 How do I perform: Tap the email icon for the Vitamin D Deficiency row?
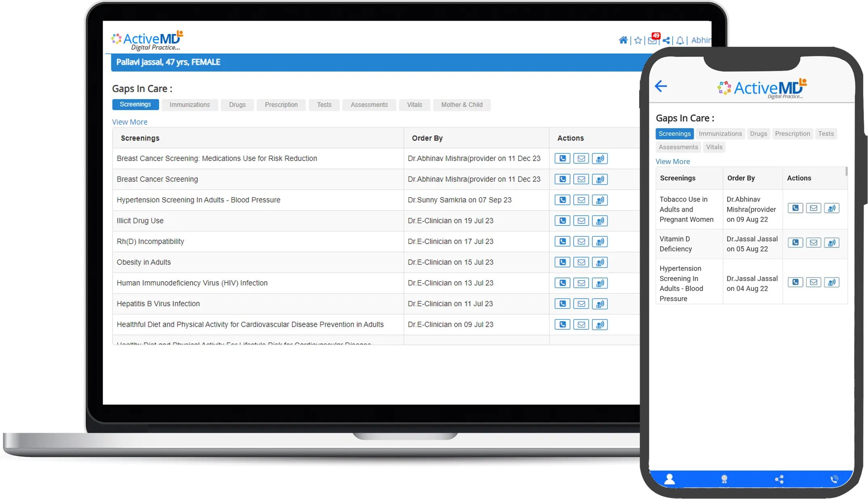(x=813, y=242)
